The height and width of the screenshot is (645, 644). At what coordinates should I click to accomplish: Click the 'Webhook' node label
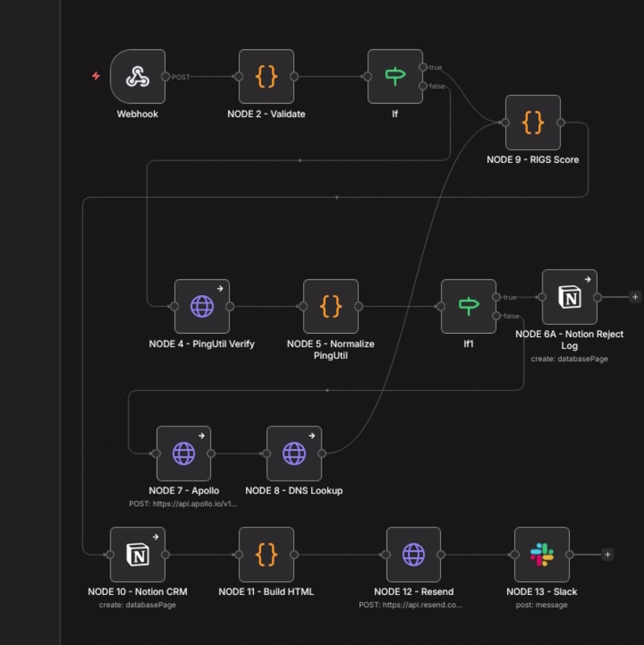[137, 114]
